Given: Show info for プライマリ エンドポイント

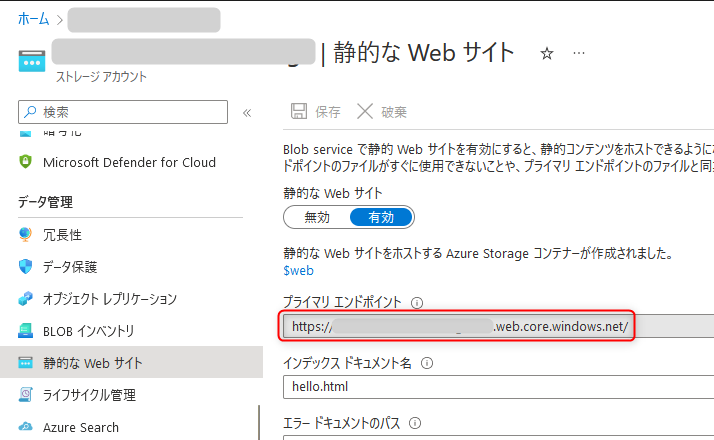Looking at the screenshot, I should tap(417, 303).
